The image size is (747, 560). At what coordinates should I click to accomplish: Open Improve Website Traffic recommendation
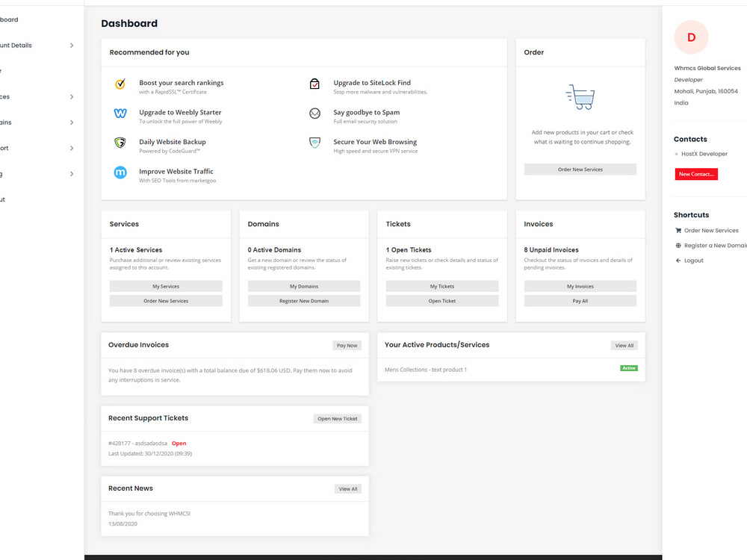176,172
